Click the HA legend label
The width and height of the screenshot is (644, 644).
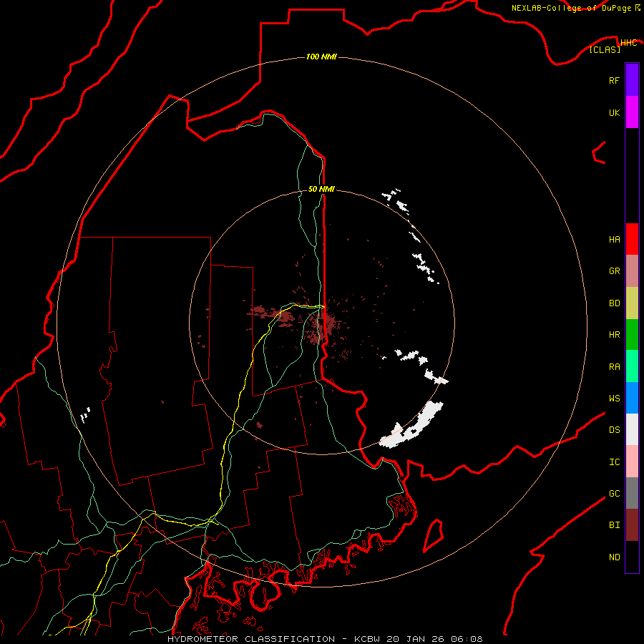tap(614, 239)
